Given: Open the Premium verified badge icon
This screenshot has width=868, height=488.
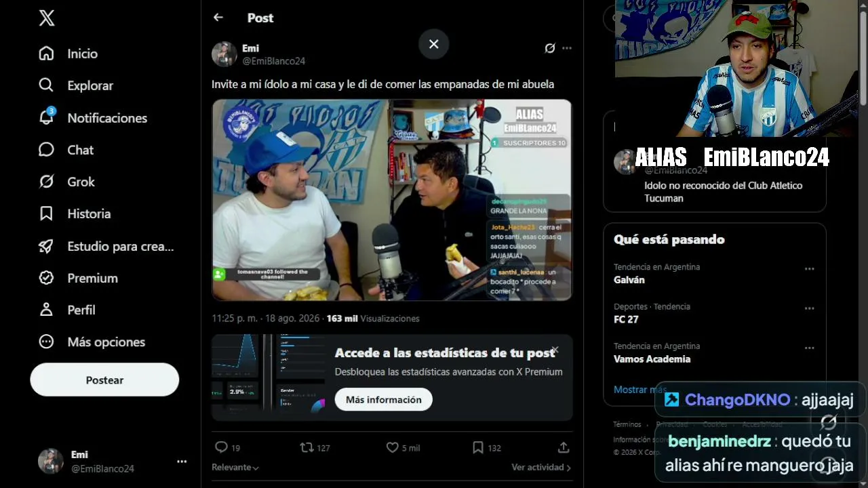Looking at the screenshot, I should coord(46,278).
